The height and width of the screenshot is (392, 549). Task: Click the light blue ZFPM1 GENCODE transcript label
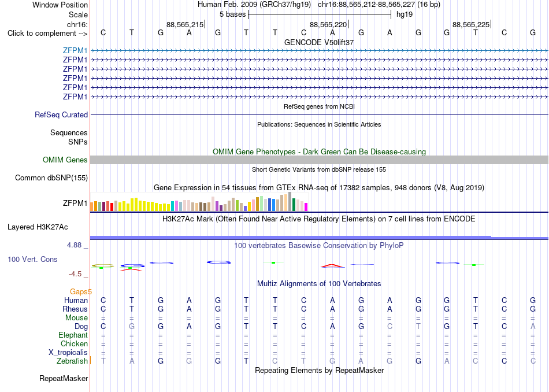point(75,50)
